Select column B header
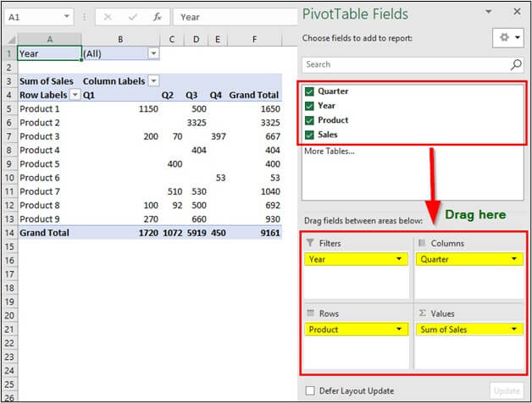This screenshot has width=532, height=403. [x=120, y=39]
